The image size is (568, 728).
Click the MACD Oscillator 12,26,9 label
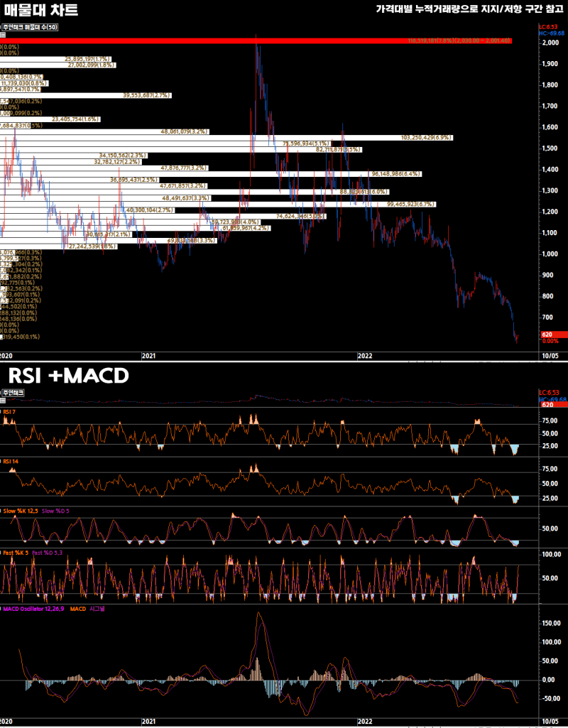tap(33, 609)
